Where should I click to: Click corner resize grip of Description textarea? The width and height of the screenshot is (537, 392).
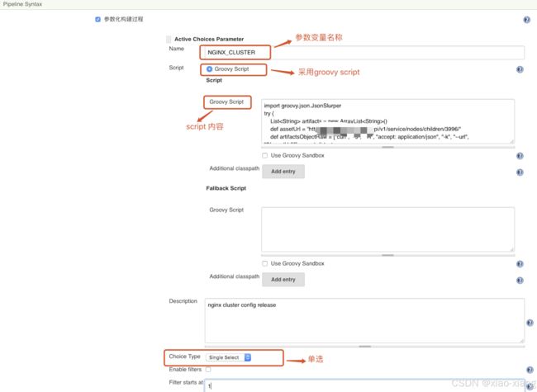click(522, 341)
